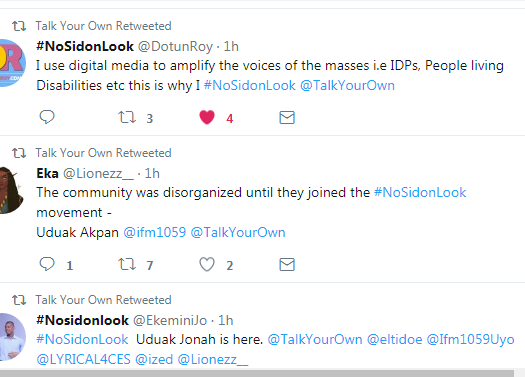The height and width of the screenshot is (377, 525).
Task: Retweet the DotunRoy tweet with 3 retweets
Action: pos(127,117)
